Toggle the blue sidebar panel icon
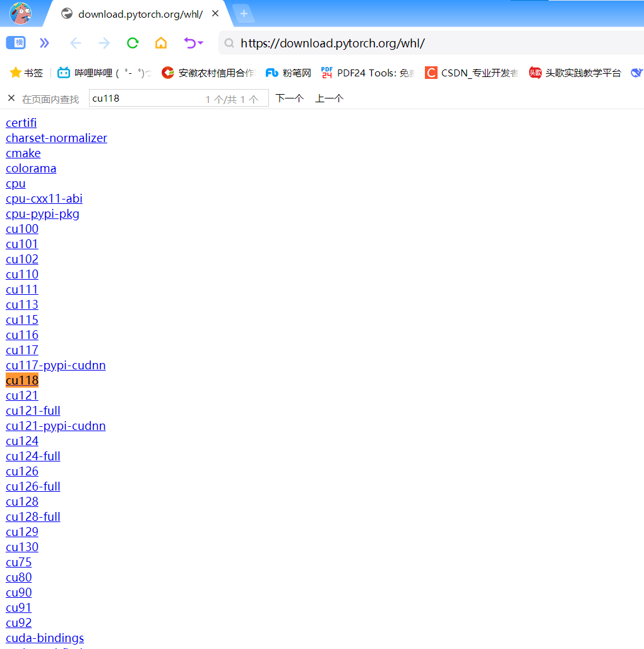Viewport: 644px width, 649px height. [16, 43]
